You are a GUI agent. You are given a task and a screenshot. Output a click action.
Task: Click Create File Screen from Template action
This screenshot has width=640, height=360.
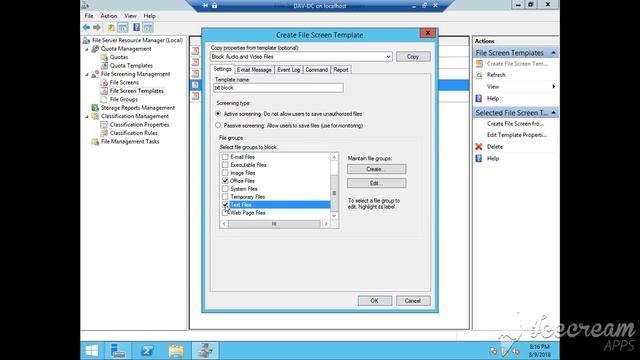(515, 124)
